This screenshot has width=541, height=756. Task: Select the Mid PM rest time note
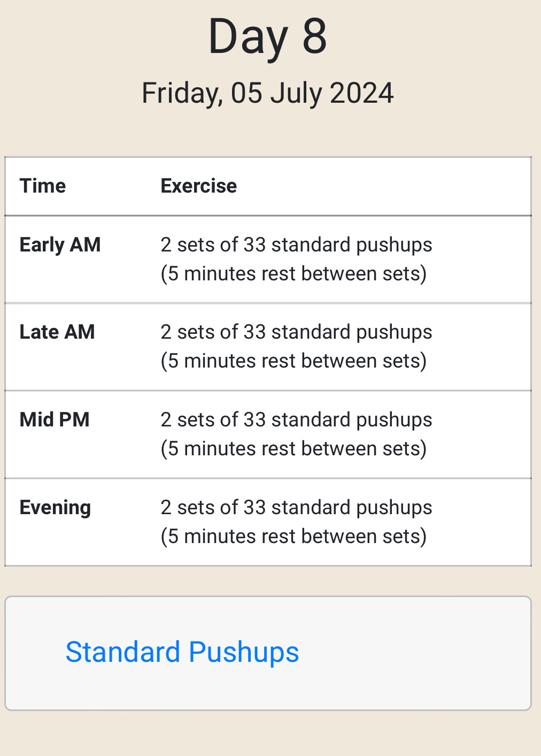[x=293, y=448]
